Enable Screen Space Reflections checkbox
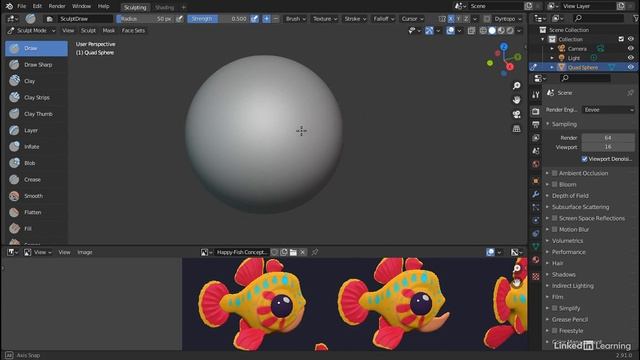This screenshot has width=640, height=360. point(555,218)
